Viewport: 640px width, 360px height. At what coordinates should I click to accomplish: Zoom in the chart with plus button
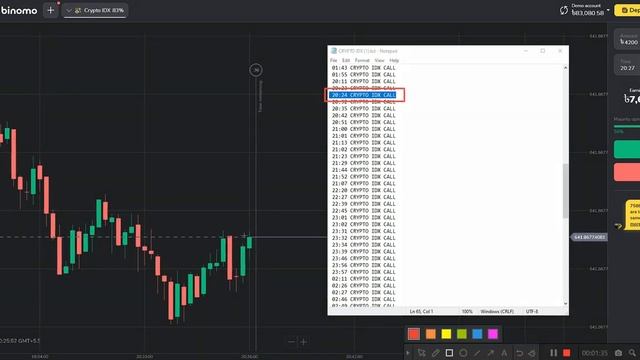[x=304, y=341]
